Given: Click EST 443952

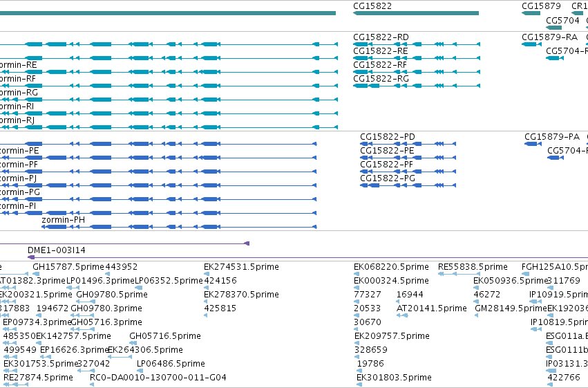Looking at the screenshot, I should click(x=122, y=267).
